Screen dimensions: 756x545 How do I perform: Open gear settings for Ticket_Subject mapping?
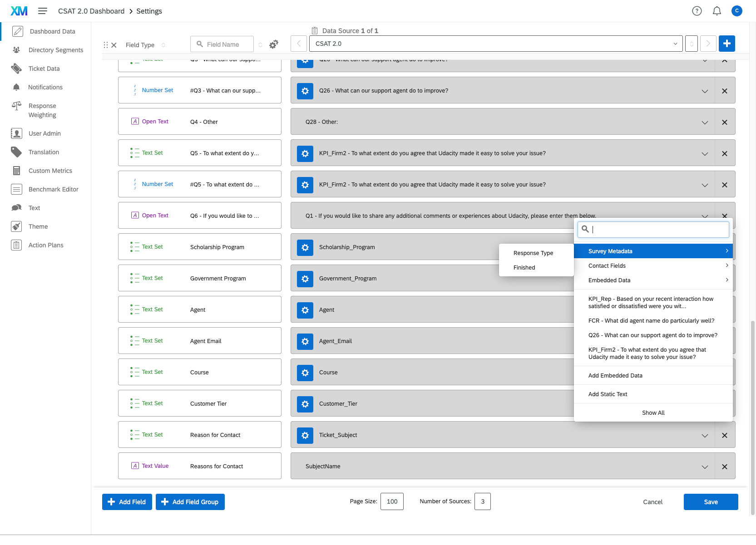(305, 435)
